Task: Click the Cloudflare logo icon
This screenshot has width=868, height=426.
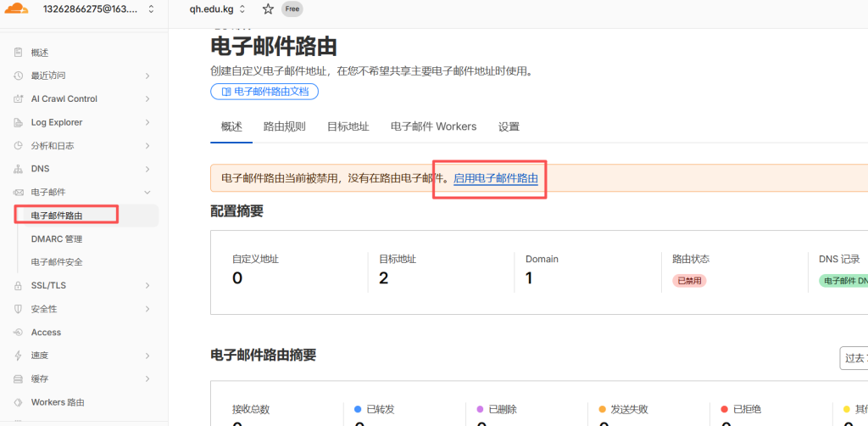Action: tap(16, 9)
